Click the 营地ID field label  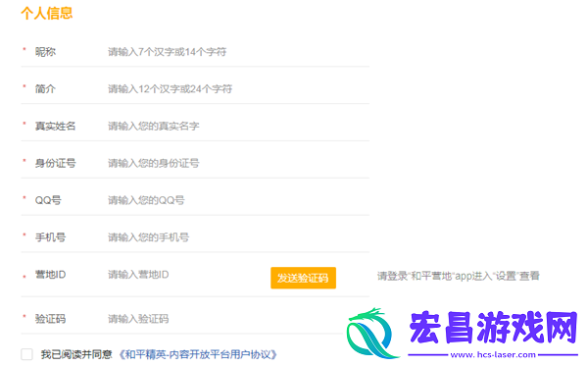[x=50, y=275]
